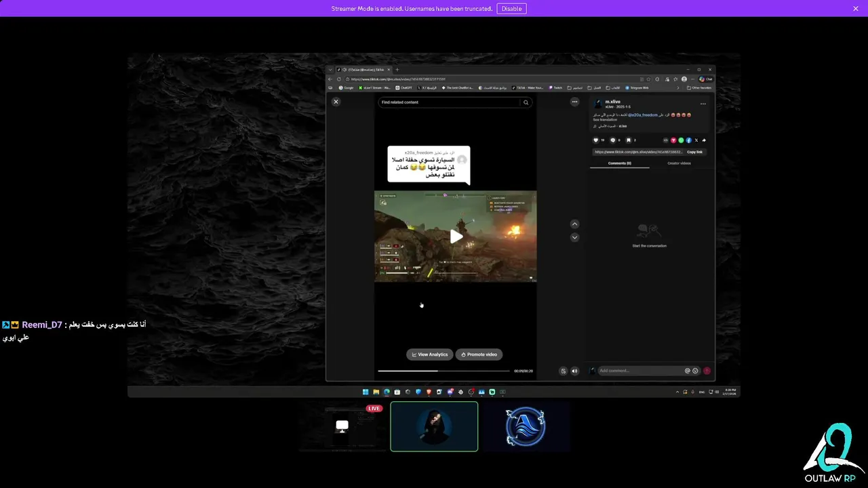
Task: Click See translation under caption
Action: point(605,120)
